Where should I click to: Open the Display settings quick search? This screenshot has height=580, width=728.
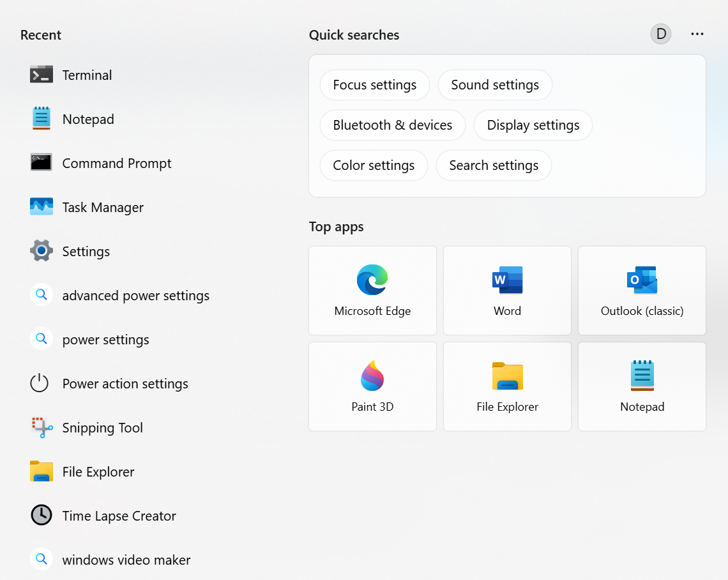(533, 125)
